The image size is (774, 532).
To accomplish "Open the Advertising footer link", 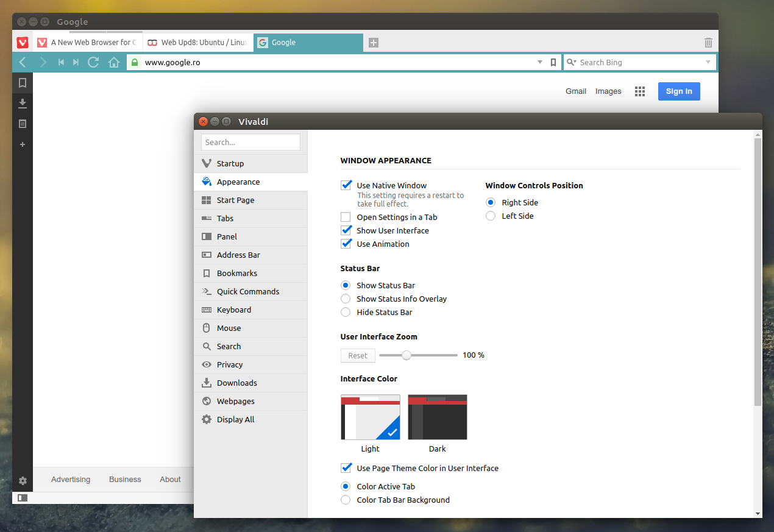I will 71,480.
